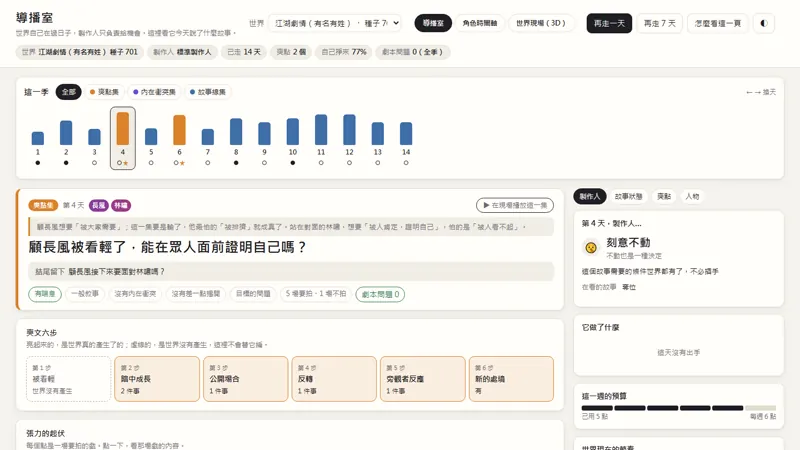Click the 再走一天 button

tap(609, 23)
